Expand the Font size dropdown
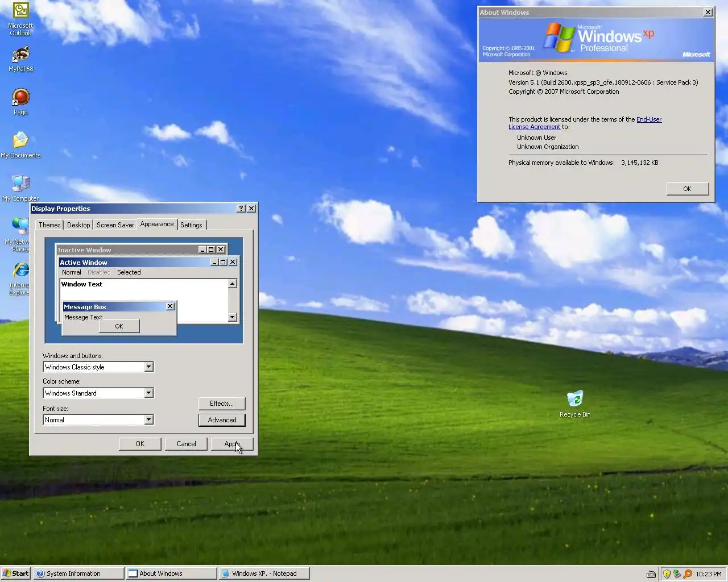This screenshot has height=582, width=728. pyautogui.click(x=148, y=420)
